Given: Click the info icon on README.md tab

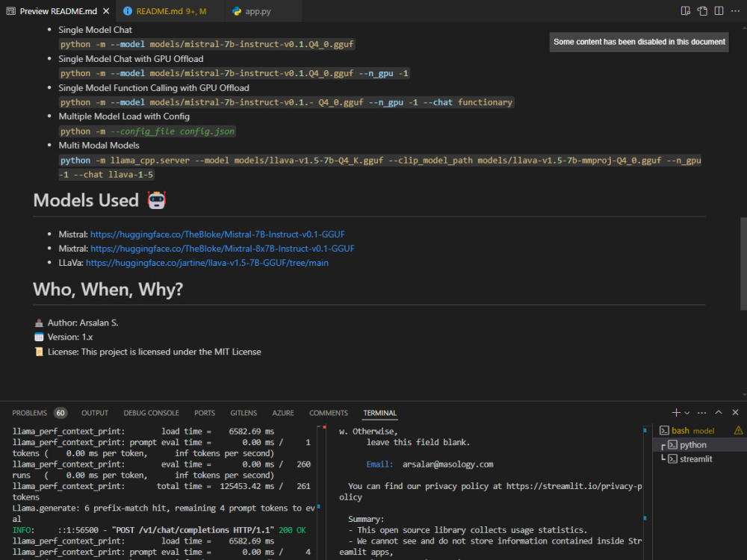Looking at the screenshot, I should click(128, 11).
